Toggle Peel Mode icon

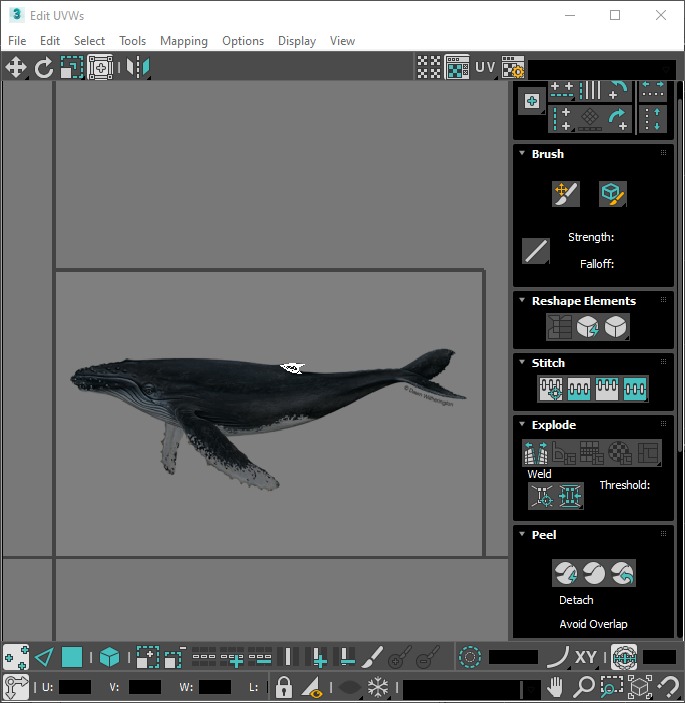click(594, 573)
